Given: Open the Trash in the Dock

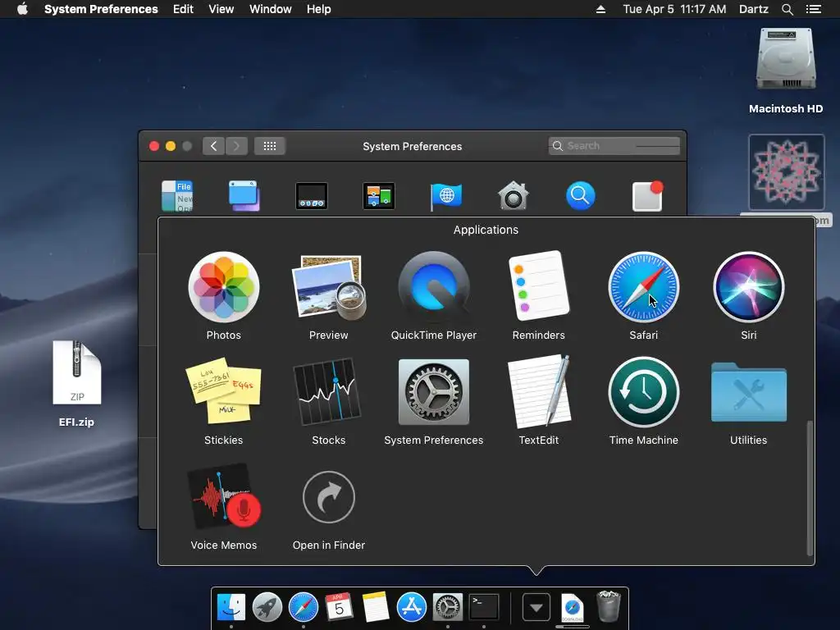Looking at the screenshot, I should [x=608, y=606].
